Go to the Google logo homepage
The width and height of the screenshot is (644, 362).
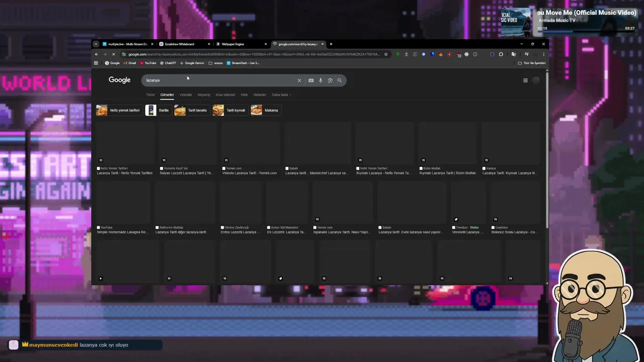click(x=119, y=80)
